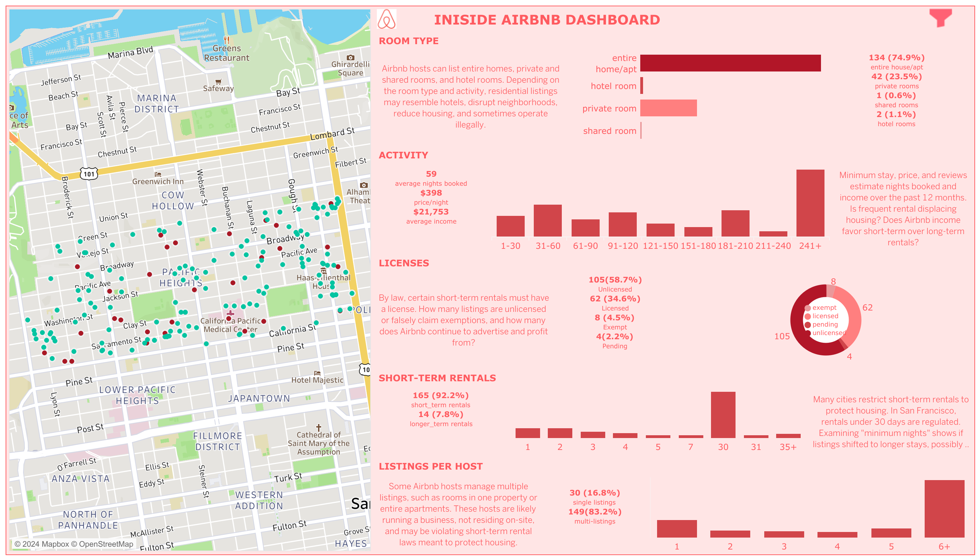
Task: Click the 1-30 activity bar
Action: click(x=510, y=226)
